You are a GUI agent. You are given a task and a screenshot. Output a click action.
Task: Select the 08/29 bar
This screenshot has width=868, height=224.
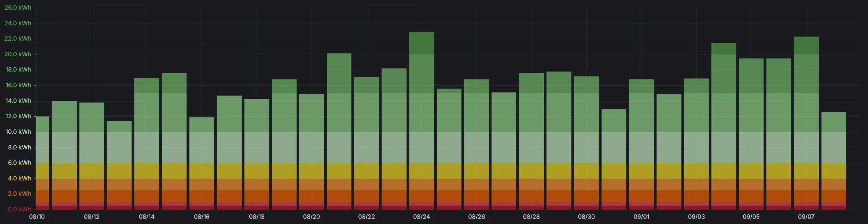point(559,141)
